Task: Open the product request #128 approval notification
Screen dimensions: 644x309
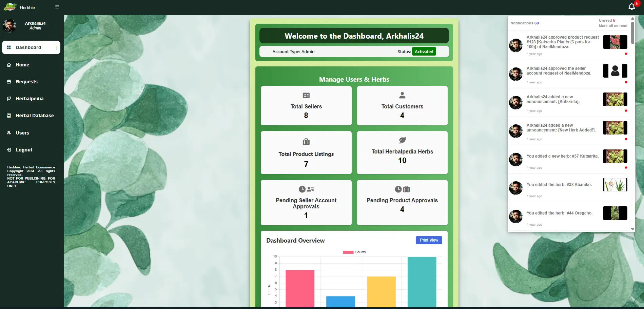Action: coord(569,45)
